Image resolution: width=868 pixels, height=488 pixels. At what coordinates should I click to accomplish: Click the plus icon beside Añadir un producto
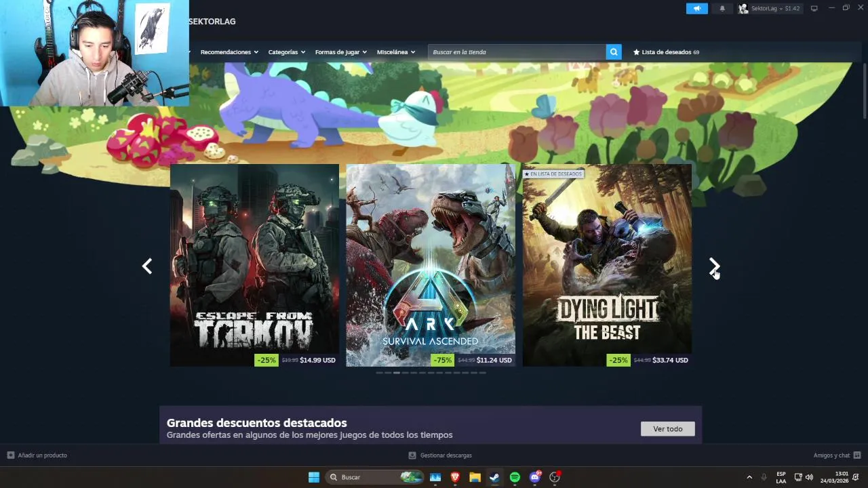[x=10, y=455]
